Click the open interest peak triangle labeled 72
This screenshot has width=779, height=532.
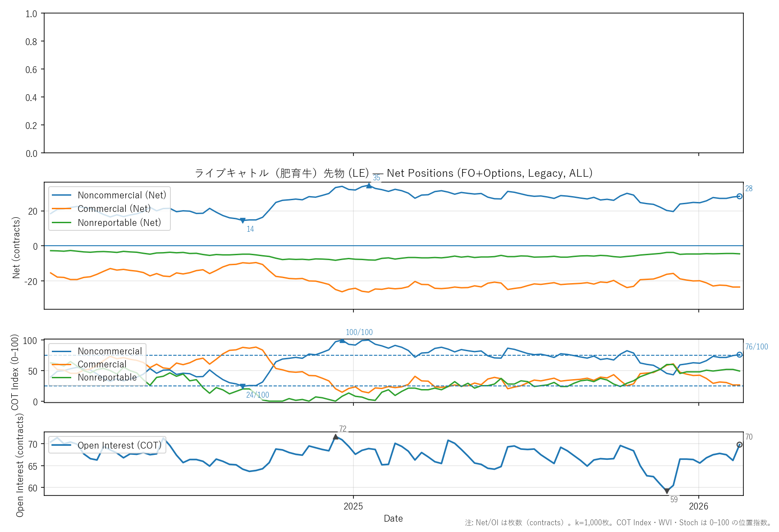coord(335,437)
